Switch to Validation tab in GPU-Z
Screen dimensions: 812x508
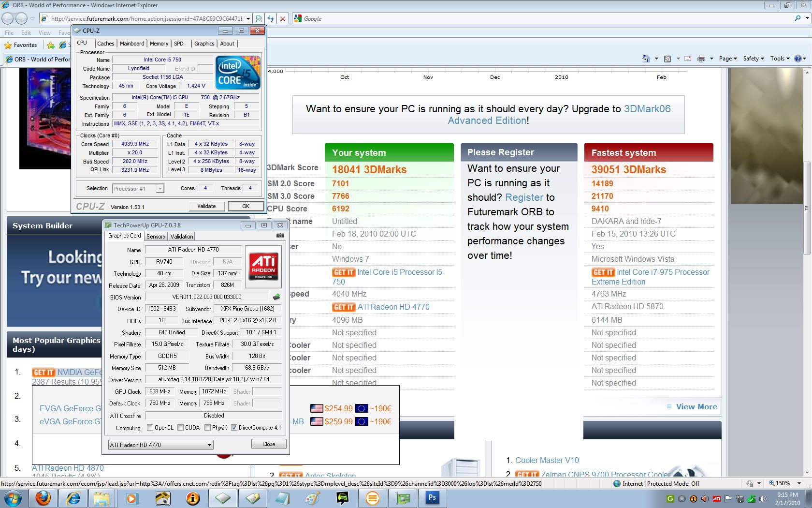point(182,237)
